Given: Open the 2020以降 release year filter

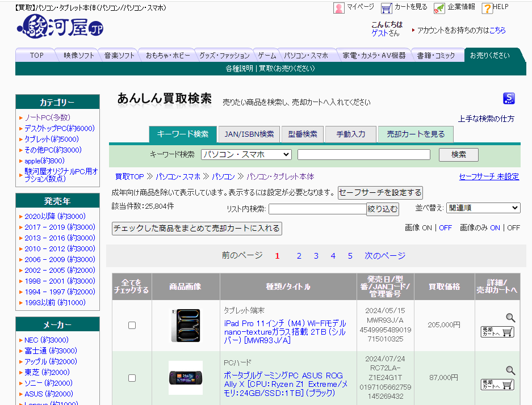Looking at the screenshot, I should tap(55, 216).
